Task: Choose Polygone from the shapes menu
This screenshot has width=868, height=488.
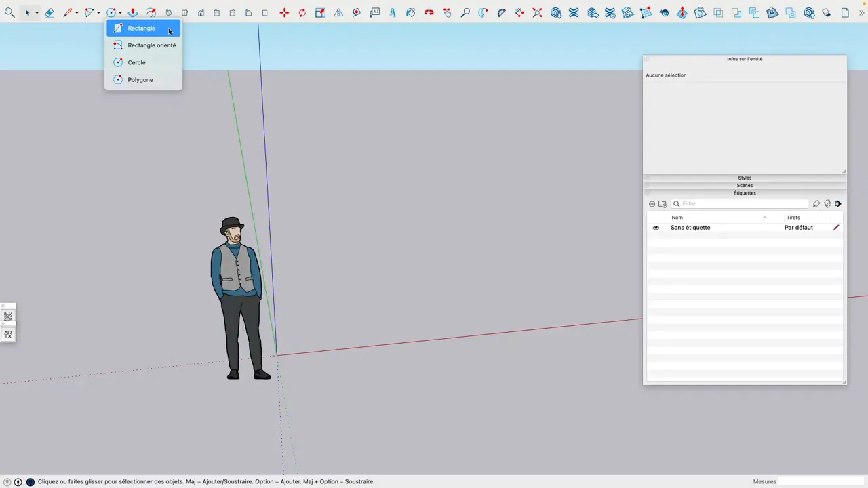Action: coord(140,79)
